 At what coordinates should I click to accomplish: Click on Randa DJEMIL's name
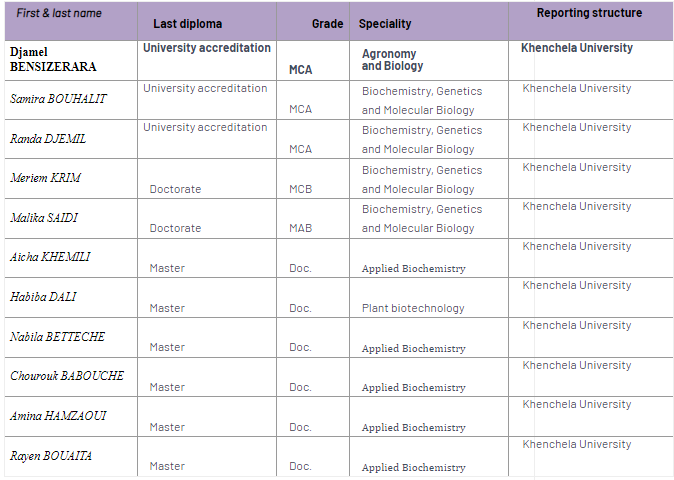pos(48,139)
